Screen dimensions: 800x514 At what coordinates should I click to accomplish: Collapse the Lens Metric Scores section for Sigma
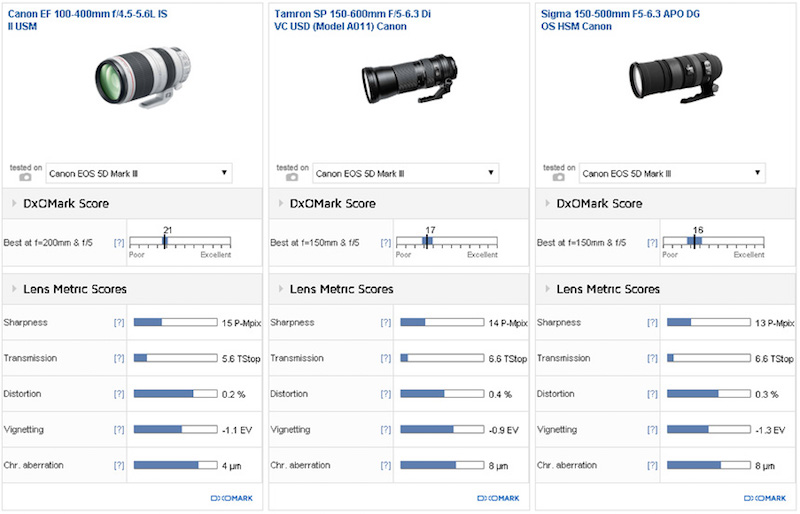coord(545,289)
